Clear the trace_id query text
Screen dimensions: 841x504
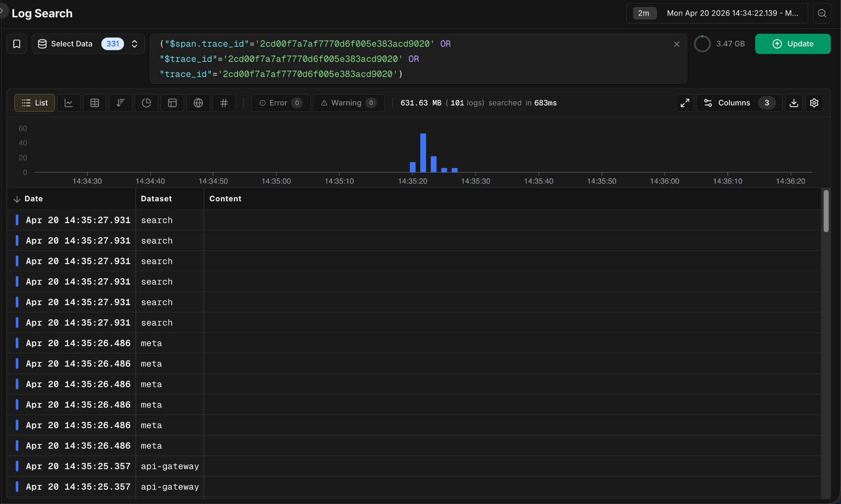(x=677, y=44)
